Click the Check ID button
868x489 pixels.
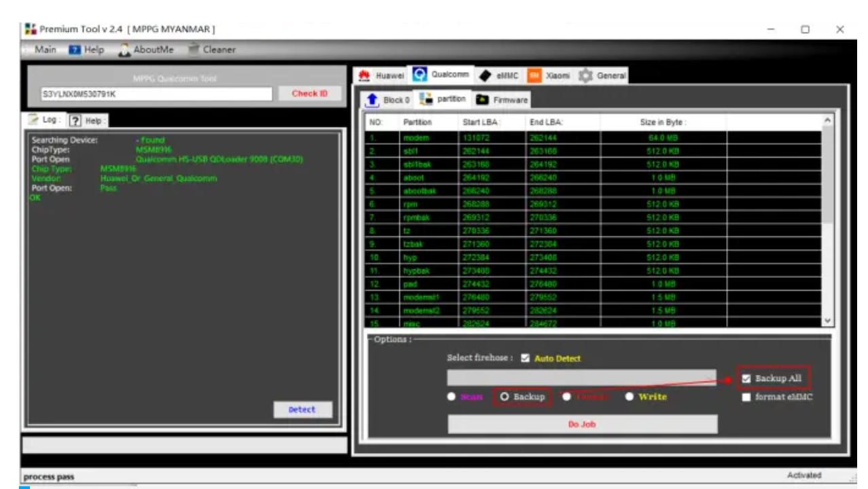tap(310, 94)
